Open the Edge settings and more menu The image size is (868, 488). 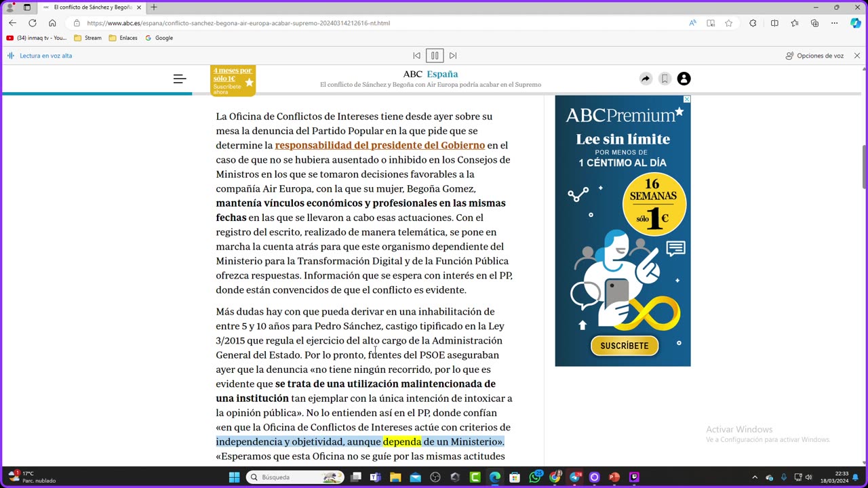coord(835,23)
